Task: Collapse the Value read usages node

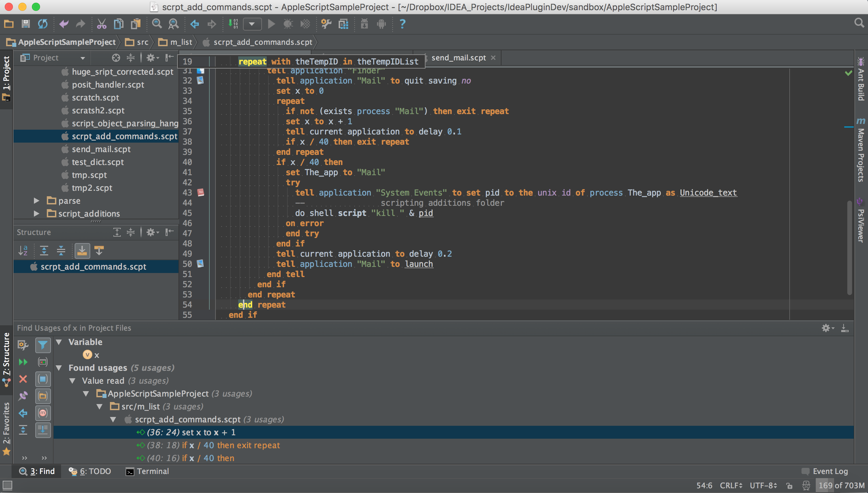Action: (72, 381)
